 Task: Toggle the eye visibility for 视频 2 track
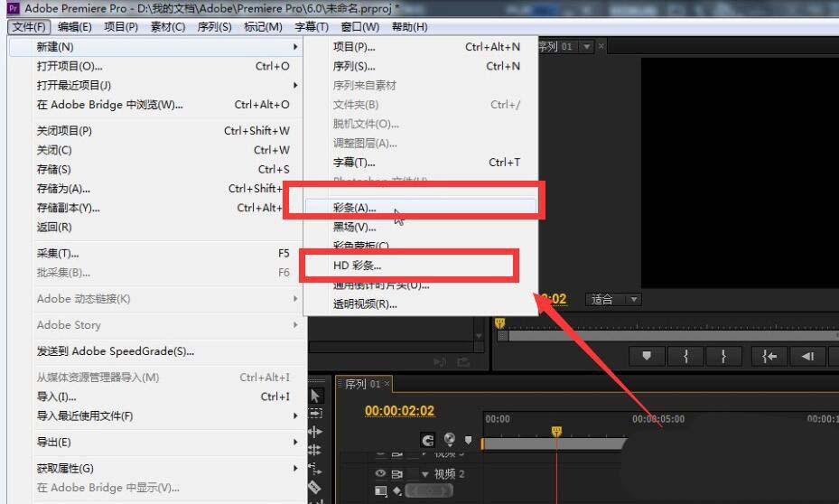click(380, 473)
